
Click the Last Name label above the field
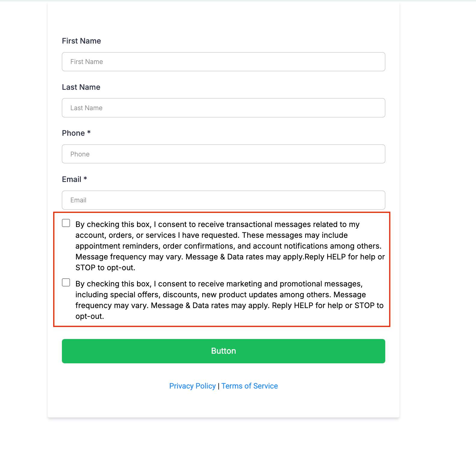point(81,87)
